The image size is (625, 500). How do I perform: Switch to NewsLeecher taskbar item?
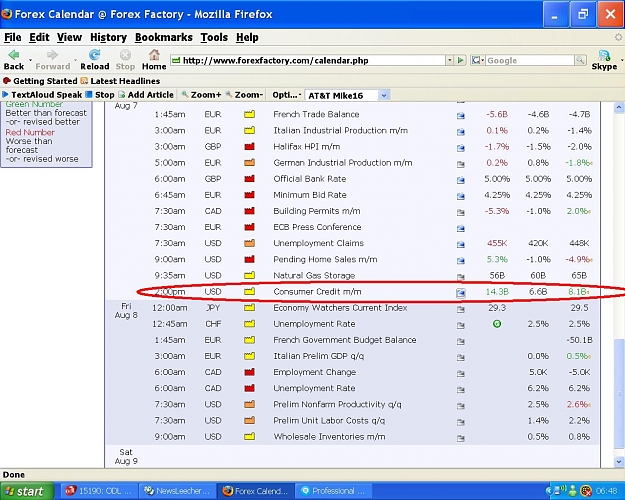[x=177, y=491]
